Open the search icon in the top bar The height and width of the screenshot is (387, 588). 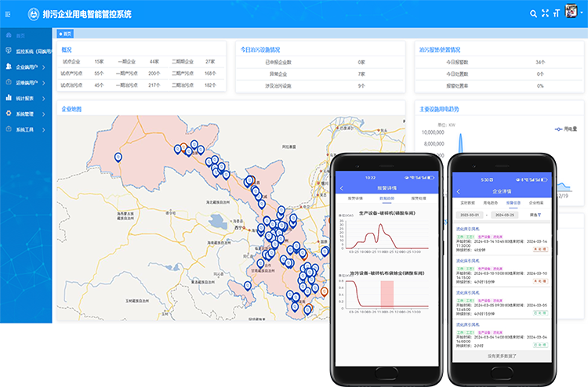click(534, 13)
